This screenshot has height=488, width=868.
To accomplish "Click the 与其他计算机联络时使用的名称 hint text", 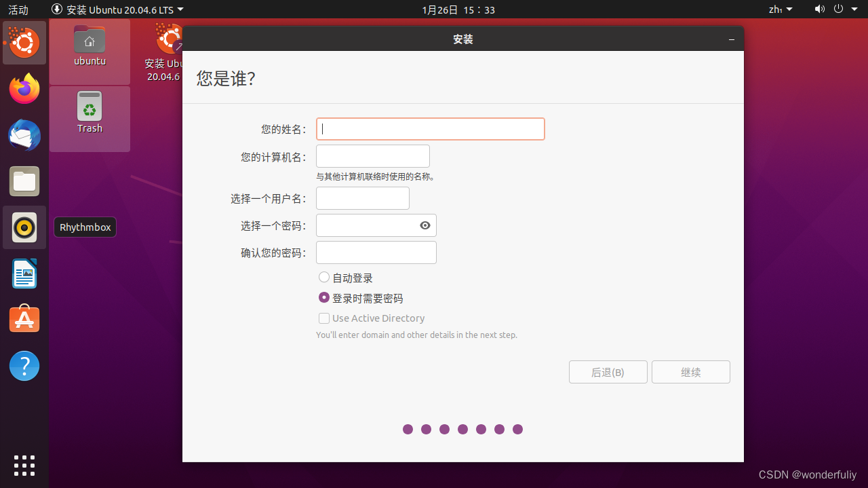I will [x=375, y=176].
